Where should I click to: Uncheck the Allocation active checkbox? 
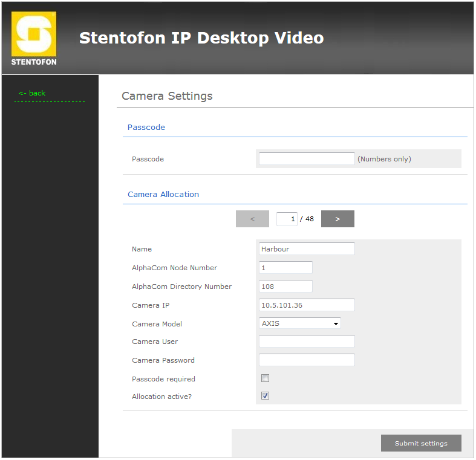265,396
